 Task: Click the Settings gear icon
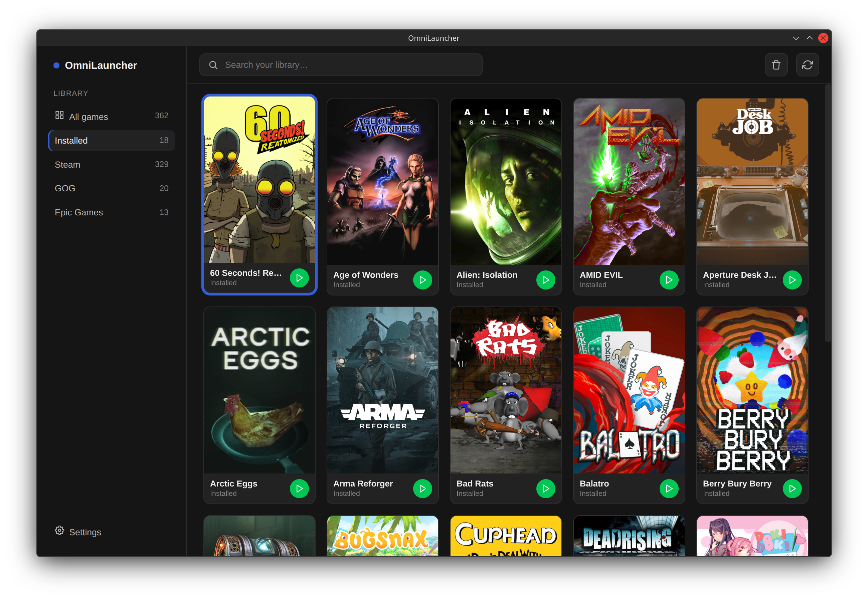(59, 531)
